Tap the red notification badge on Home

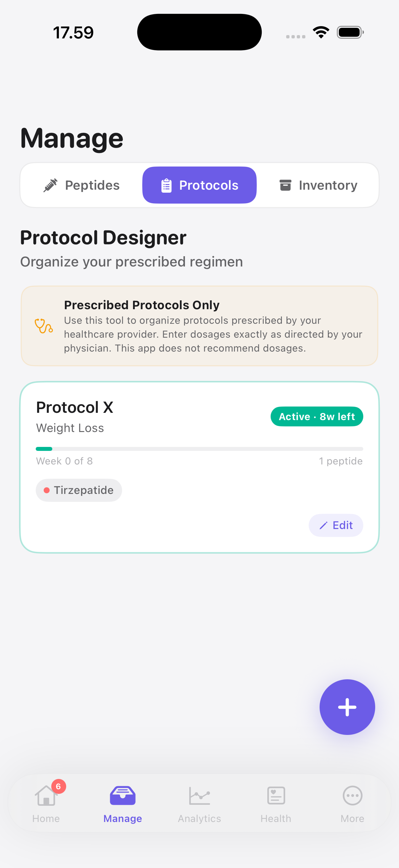(59, 786)
